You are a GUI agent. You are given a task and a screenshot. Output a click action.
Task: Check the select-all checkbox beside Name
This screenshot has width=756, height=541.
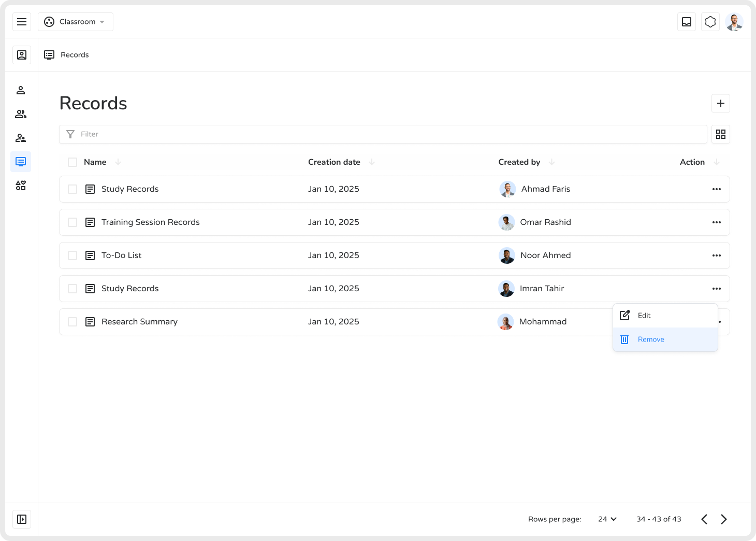point(72,162)
